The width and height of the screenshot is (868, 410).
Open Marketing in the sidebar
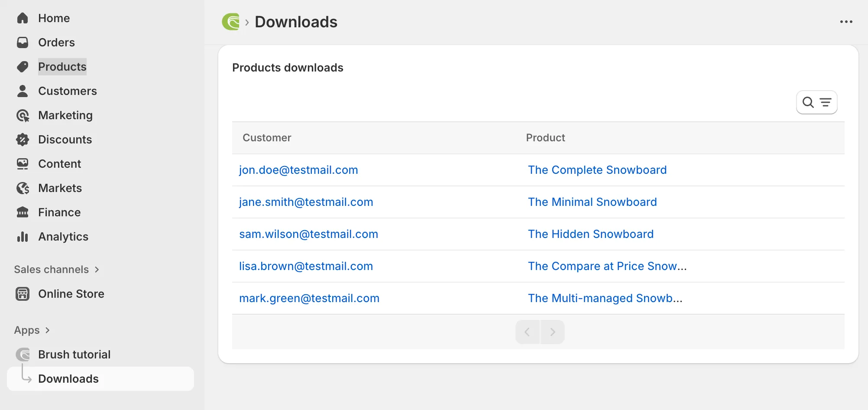65,115
